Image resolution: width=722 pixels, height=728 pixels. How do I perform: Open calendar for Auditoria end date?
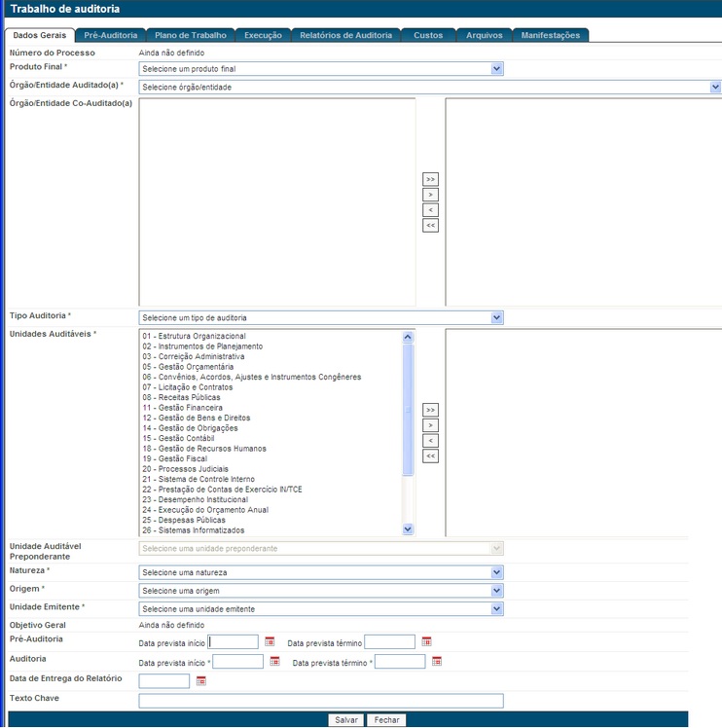pos(437,661)
